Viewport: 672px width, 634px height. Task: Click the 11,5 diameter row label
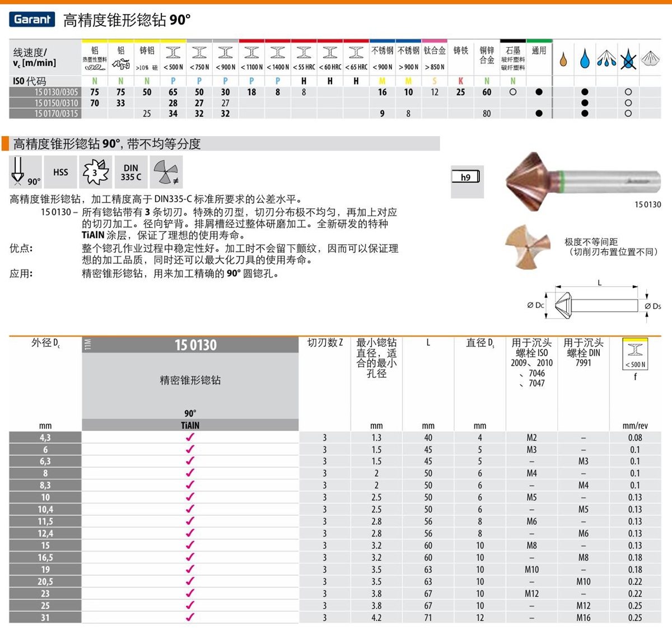tap(45, 521)
